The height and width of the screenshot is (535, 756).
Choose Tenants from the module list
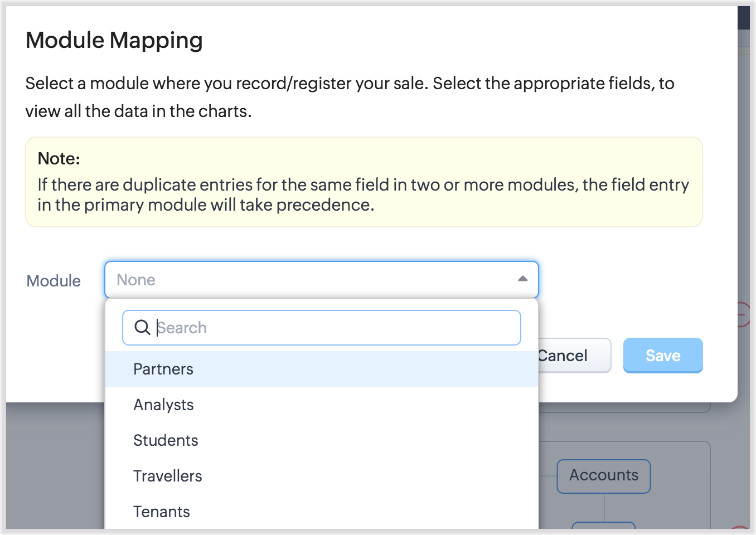[162, 512]
